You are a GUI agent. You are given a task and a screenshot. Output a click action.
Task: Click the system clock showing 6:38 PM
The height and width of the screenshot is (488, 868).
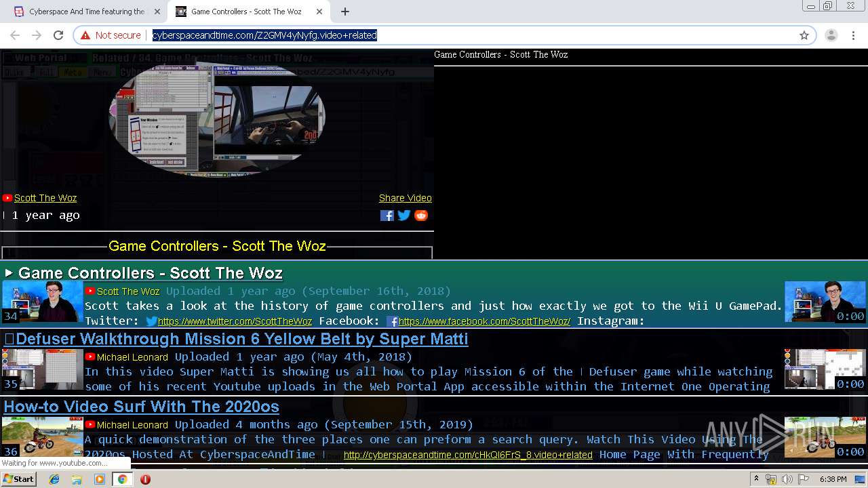coord(833,479)
